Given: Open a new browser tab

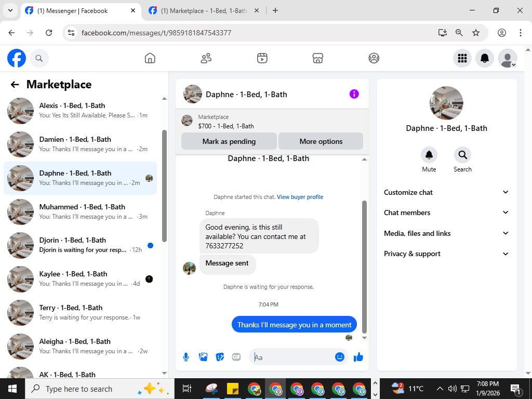Looking at the screenshot, I should [275, 10].
